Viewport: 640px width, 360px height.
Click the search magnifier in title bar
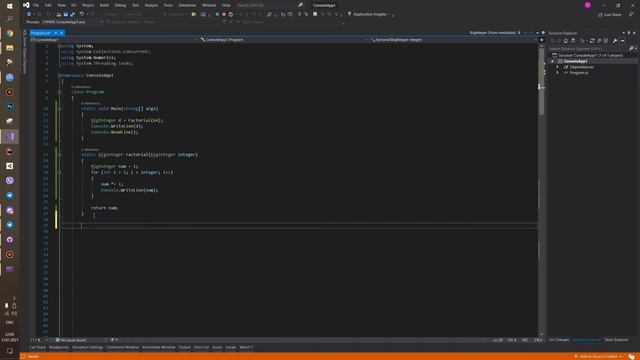[301, 5]
